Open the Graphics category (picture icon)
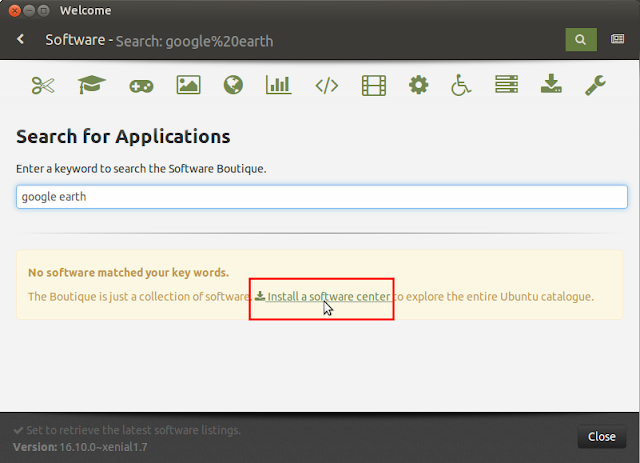 coord(189,85)
